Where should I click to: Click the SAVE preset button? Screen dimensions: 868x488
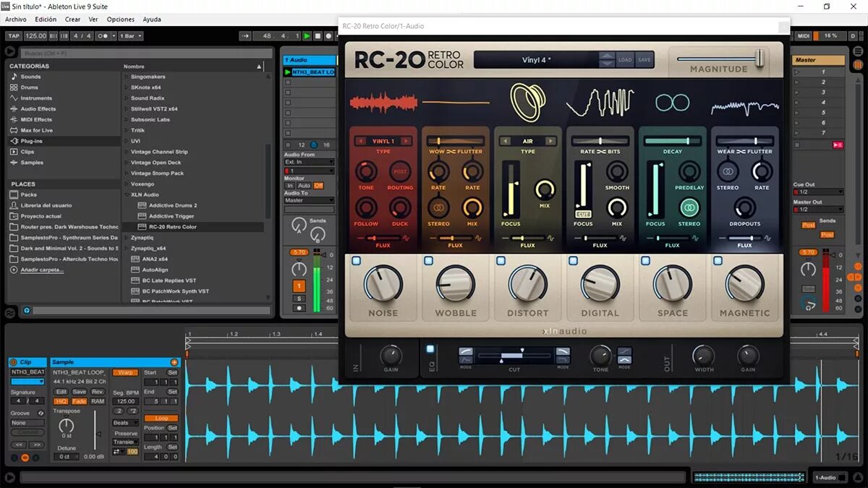coord(644,60)
